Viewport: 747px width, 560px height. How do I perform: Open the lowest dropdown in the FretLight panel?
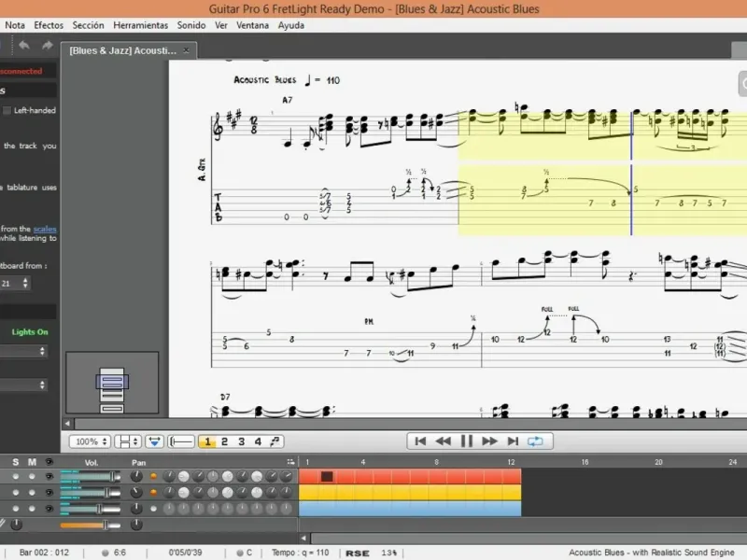point(24,385)
